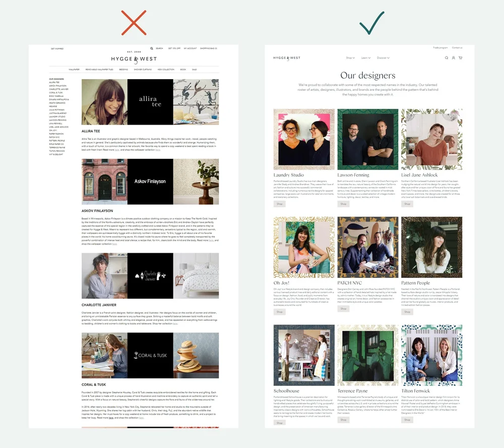504x448 pixels.
Task: Select Askov Finlayson in the designers sidebar
Action: (58, 86)
